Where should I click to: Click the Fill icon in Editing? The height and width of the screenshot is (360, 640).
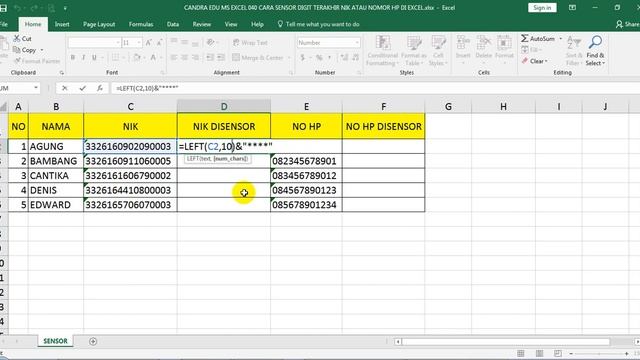524,50
